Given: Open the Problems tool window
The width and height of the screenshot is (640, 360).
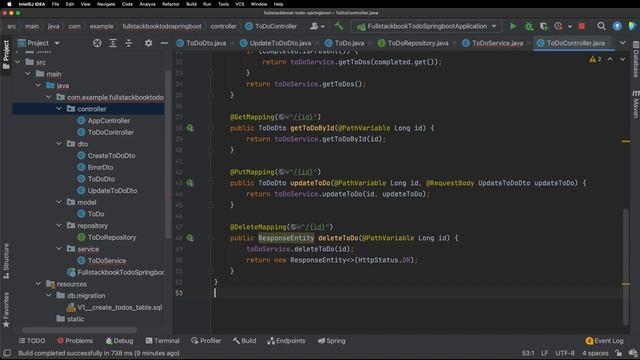Looking at the screenshot, I should point(75,340).
